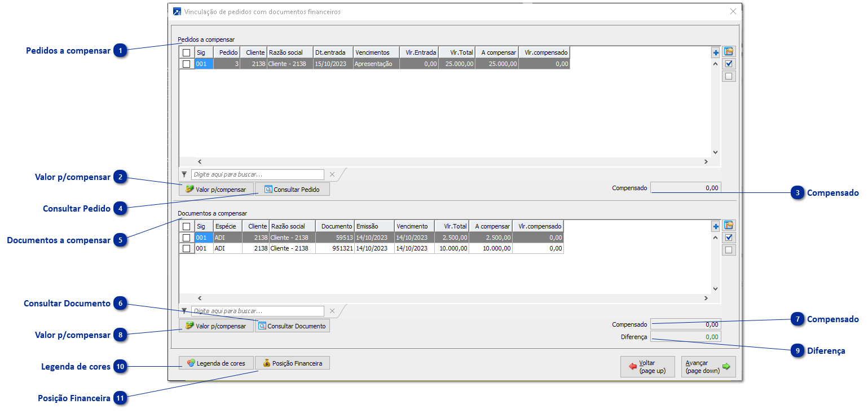Click Valor p/compensar button below Documentos grid
The height and width of the screenshot is (413, 868).
(216, 326)
